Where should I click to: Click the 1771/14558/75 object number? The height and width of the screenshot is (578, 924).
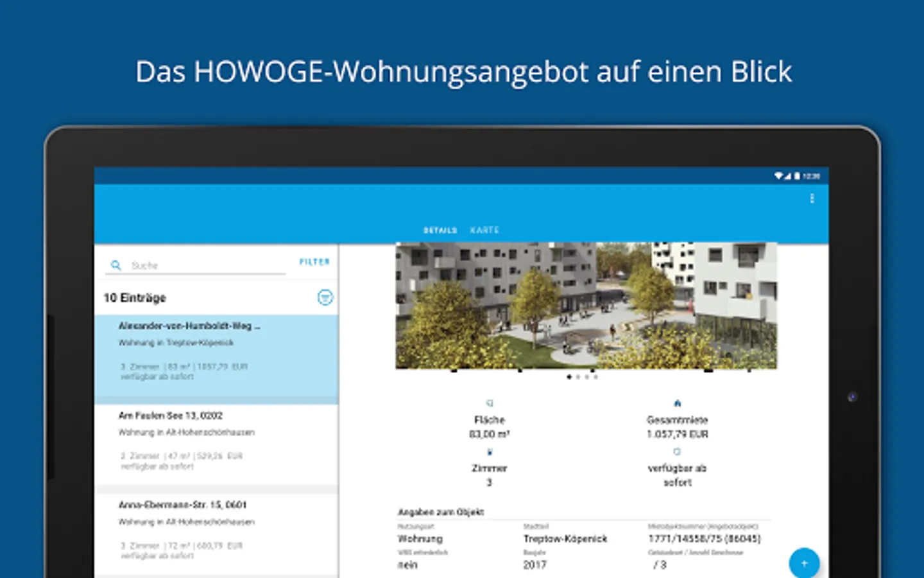click(705, 539)
